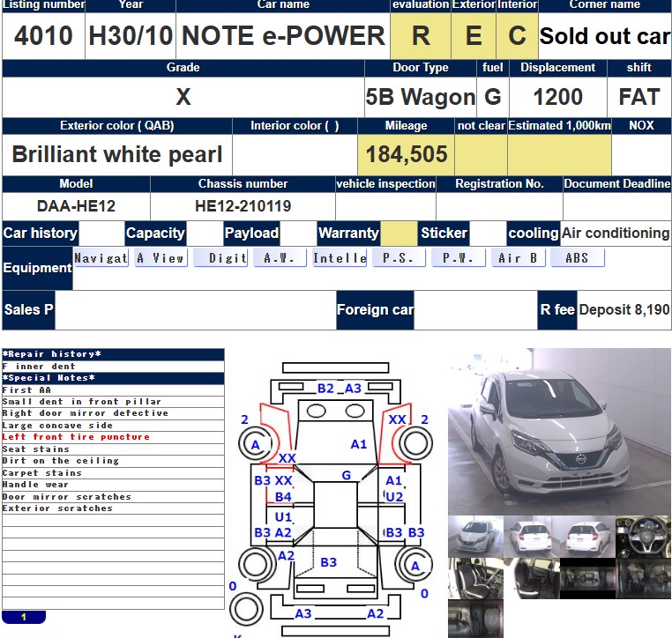The width and height of the screenshot is (672, 638).
Task: Click the car name NOTE e-POWER
Action: click(x=283, y=35)
